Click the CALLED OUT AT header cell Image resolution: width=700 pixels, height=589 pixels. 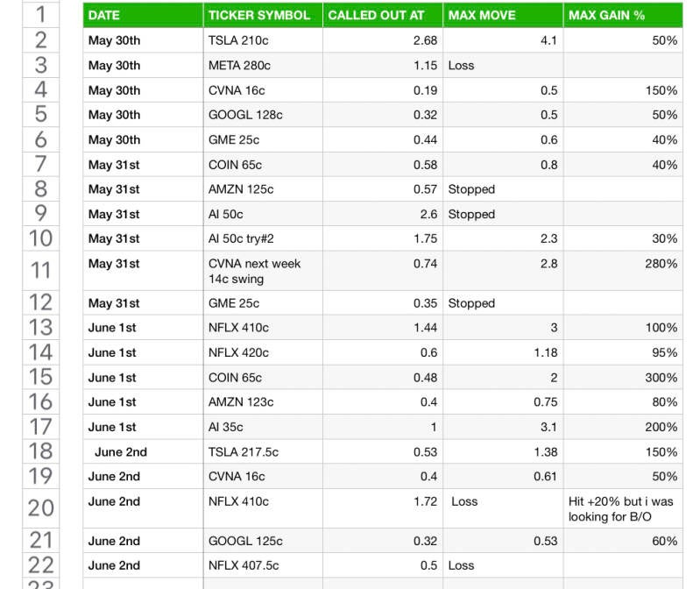[x=382, y=15]
